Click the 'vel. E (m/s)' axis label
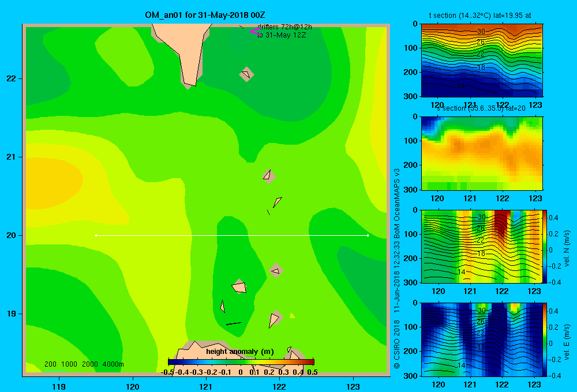The image size is (577, 392). point(567,341)
